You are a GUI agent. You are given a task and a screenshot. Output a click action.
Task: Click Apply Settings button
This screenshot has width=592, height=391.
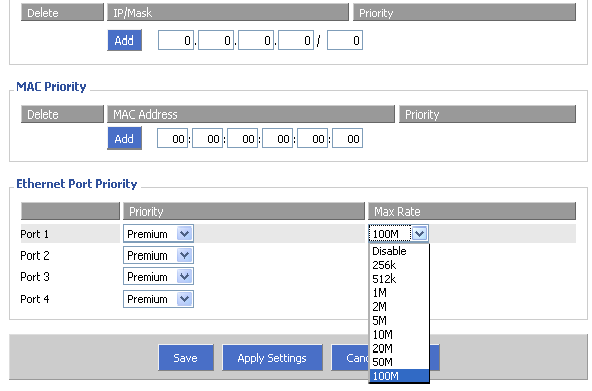[x=272, y=357]
